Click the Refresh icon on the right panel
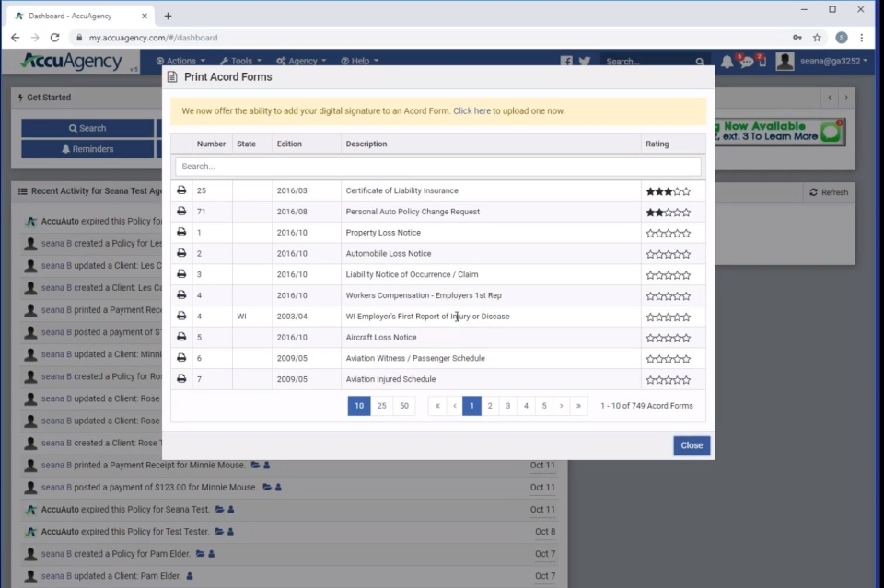This screenshot has height=588, width=884. [828, 191]
